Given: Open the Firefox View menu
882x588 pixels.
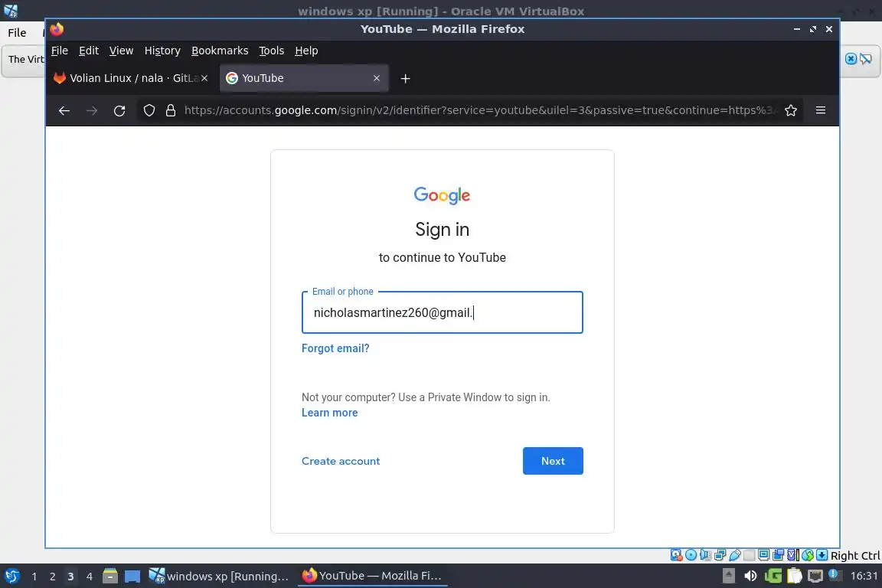Looking at the screenshot, I should tap(121, 51).
